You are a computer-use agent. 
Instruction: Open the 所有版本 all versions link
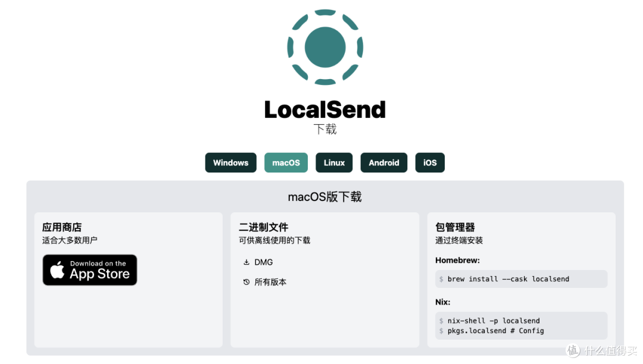click(x=270, y=283)
